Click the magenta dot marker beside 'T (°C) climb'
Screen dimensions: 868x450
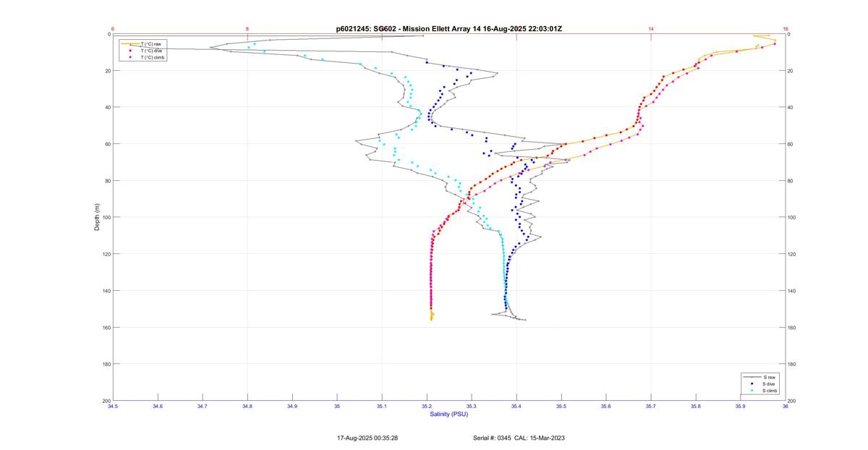(x=129, y=57)
